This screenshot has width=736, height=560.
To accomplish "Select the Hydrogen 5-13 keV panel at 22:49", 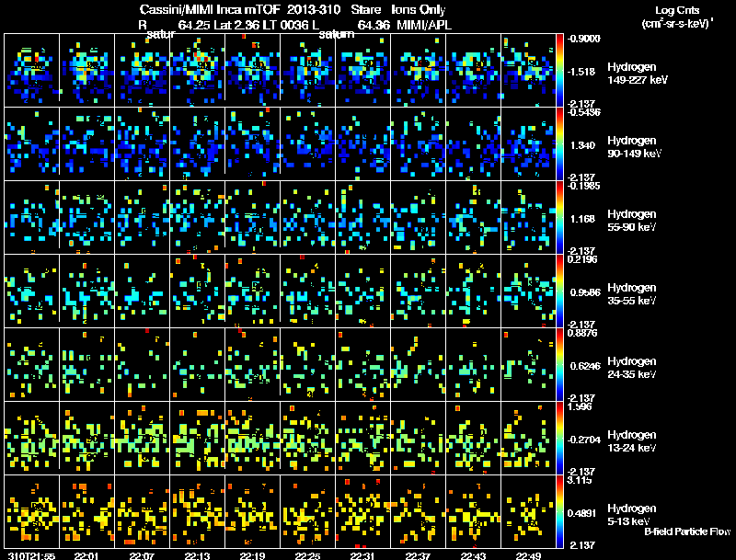I will (x=528, y=511).
